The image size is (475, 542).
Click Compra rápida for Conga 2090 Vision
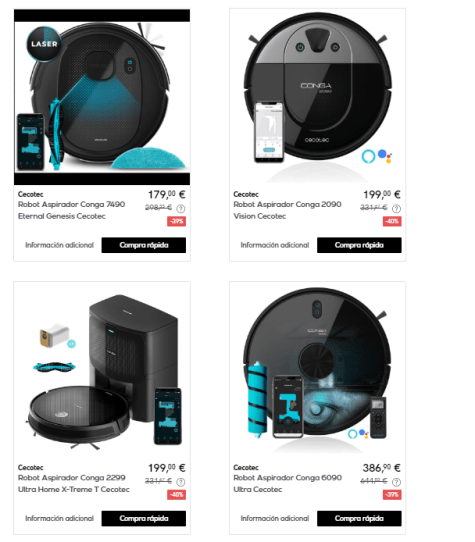(359, 245)
